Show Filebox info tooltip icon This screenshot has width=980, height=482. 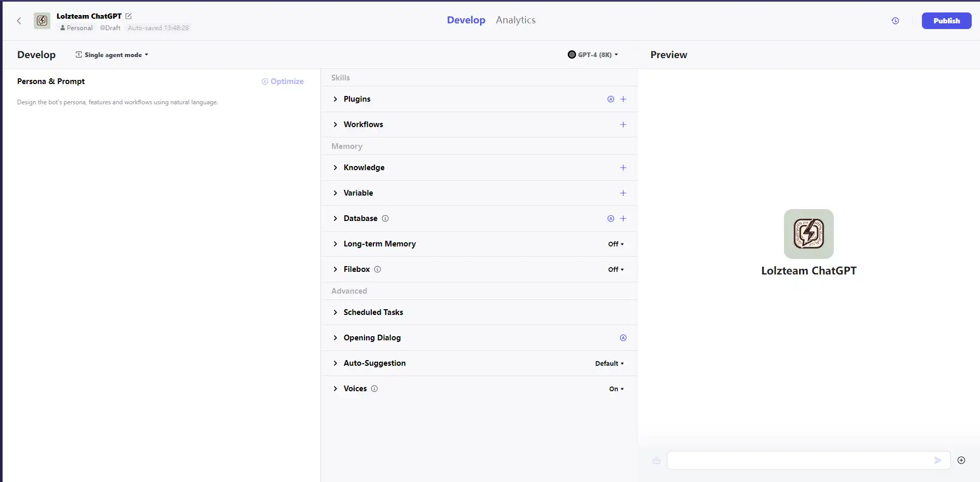[377, 269]
